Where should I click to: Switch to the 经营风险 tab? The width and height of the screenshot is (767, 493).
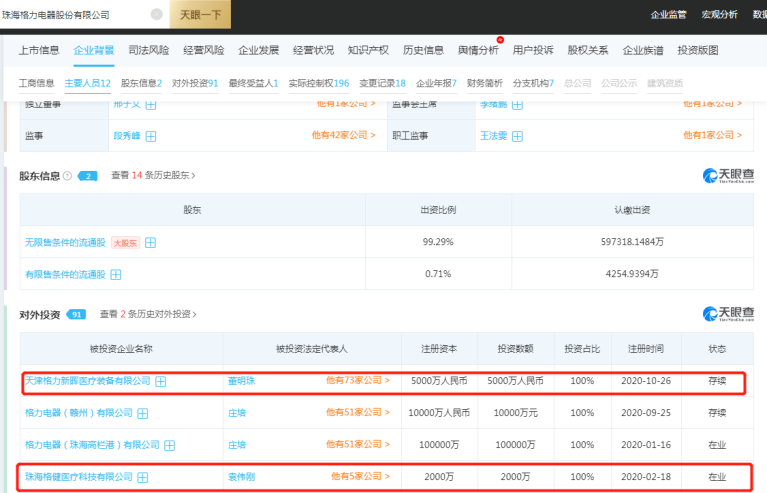pyautogui.click(x=203, y=50)
